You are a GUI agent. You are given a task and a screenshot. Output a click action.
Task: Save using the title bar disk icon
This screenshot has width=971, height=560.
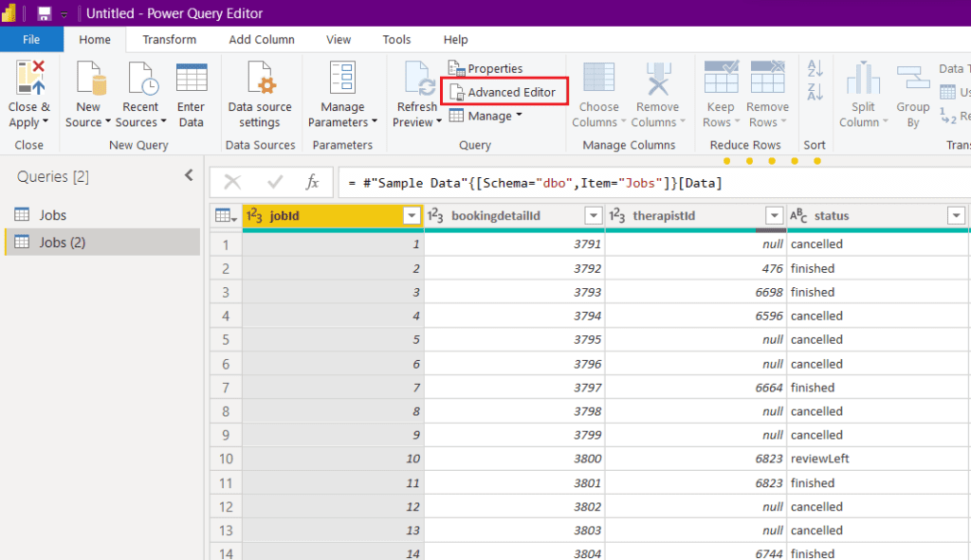tap(44, 14)
